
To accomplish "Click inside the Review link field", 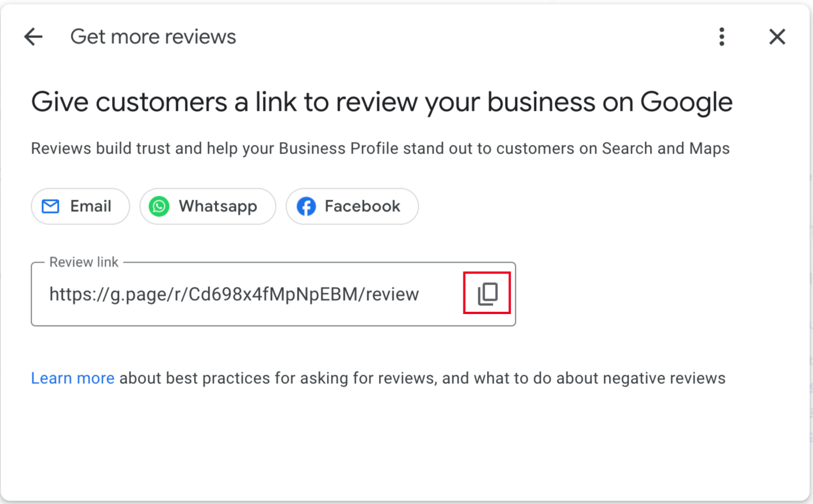I will click(x=273, y=294).
